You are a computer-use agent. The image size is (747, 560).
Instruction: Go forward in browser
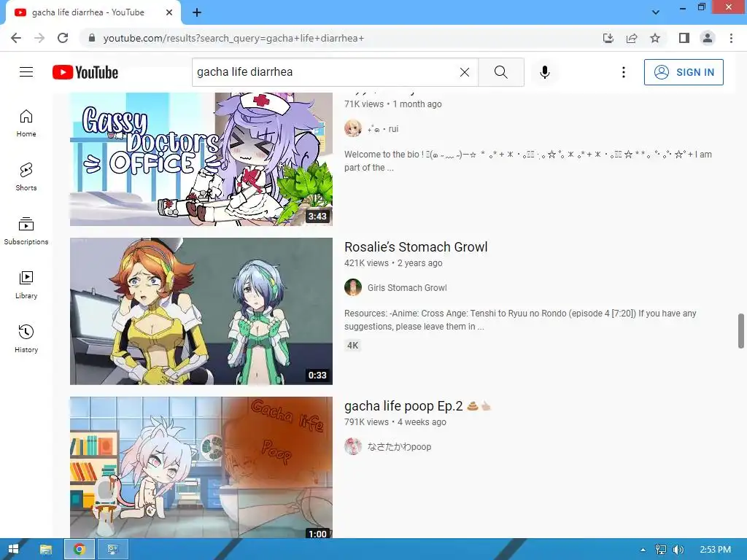39,38
